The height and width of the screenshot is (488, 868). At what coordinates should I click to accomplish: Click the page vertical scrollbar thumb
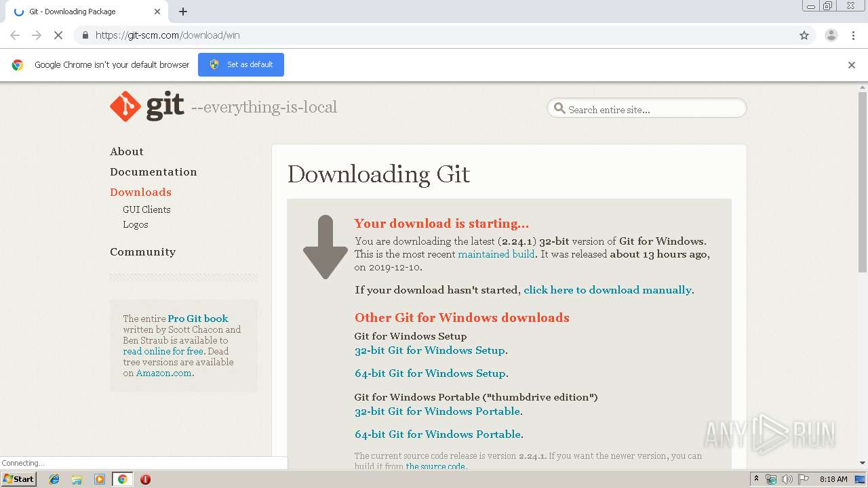point(863,183)
